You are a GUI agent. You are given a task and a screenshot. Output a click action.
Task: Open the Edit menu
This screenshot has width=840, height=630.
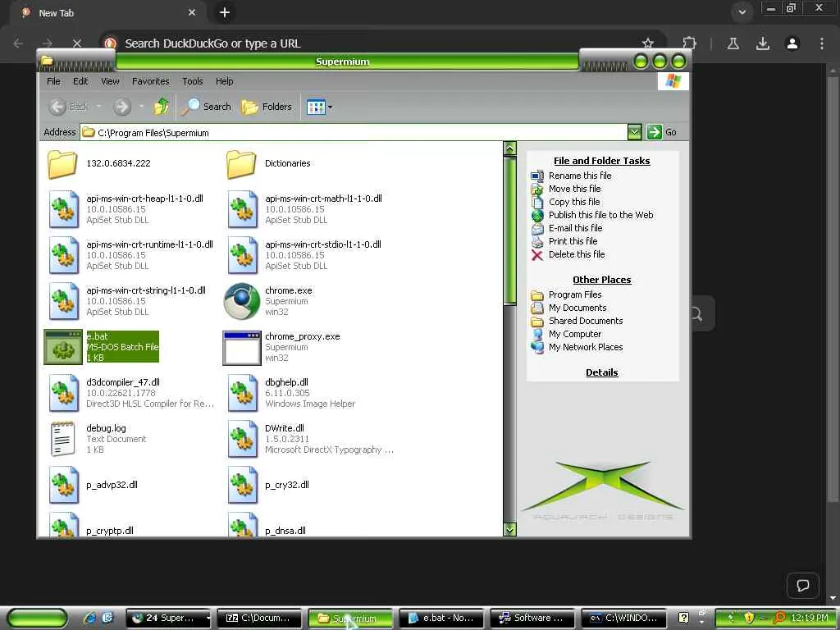pos(80,81)
